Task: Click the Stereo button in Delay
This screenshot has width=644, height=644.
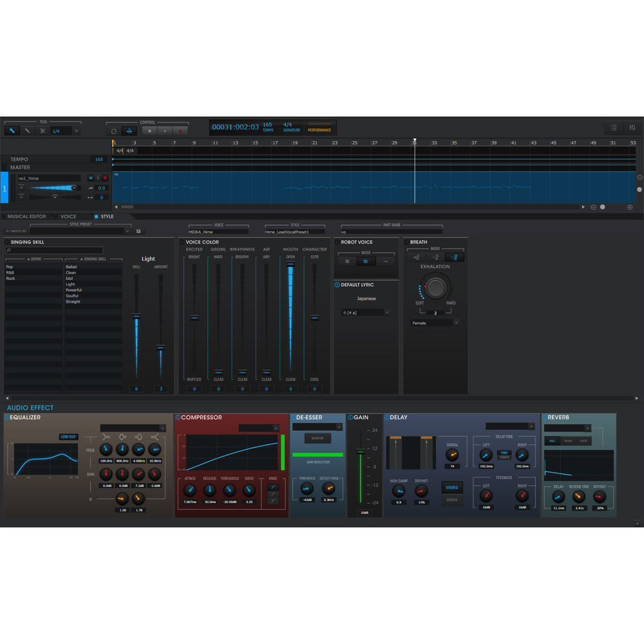Action: click(452, 488)
